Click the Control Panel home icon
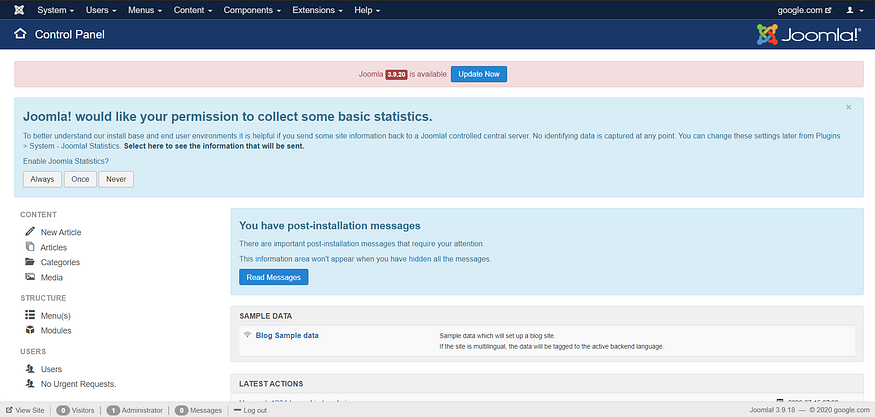This screenshot has width=875, height=417. (x=20, y=34)
